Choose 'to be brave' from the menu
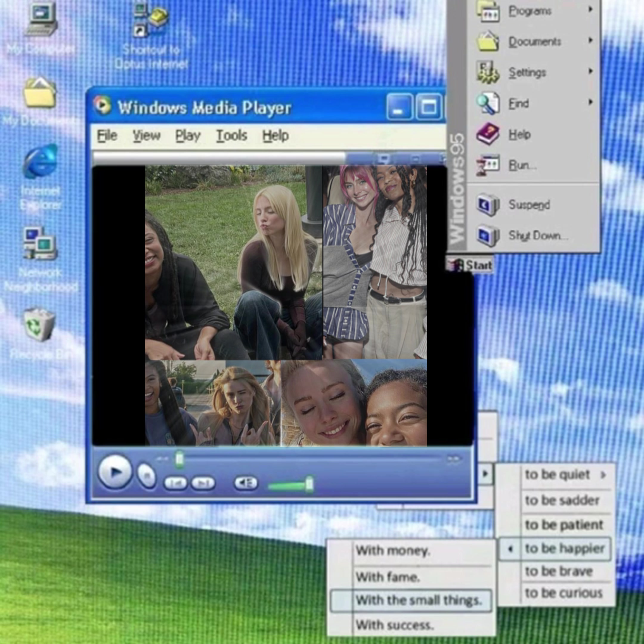This screenshot has width=644, height=644. pyautogui.click(x=559, y=571)
